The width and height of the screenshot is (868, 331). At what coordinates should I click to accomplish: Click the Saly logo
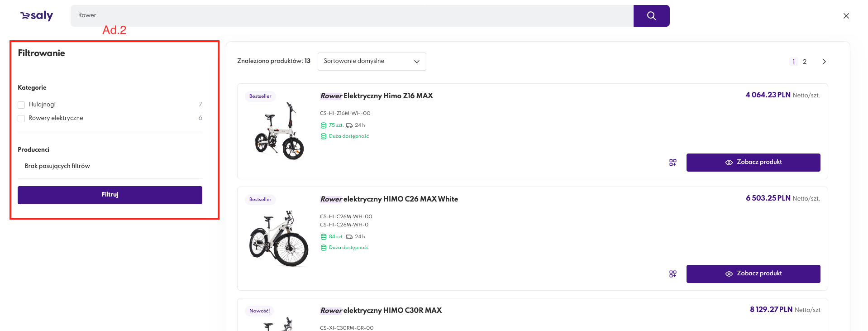coord(37,16)
